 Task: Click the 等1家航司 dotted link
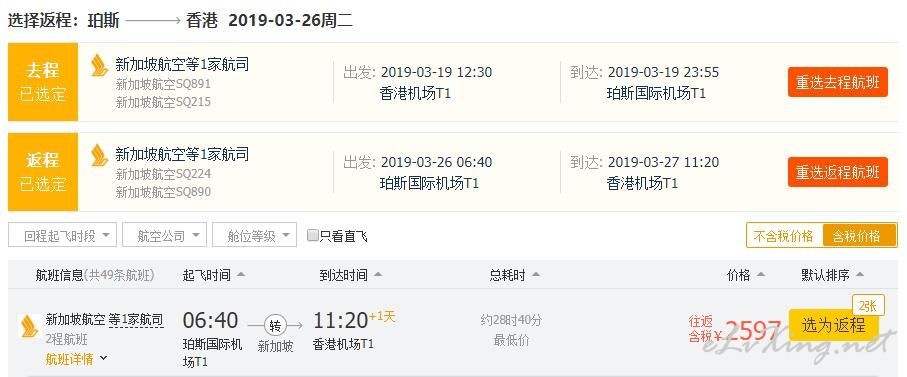136,320
